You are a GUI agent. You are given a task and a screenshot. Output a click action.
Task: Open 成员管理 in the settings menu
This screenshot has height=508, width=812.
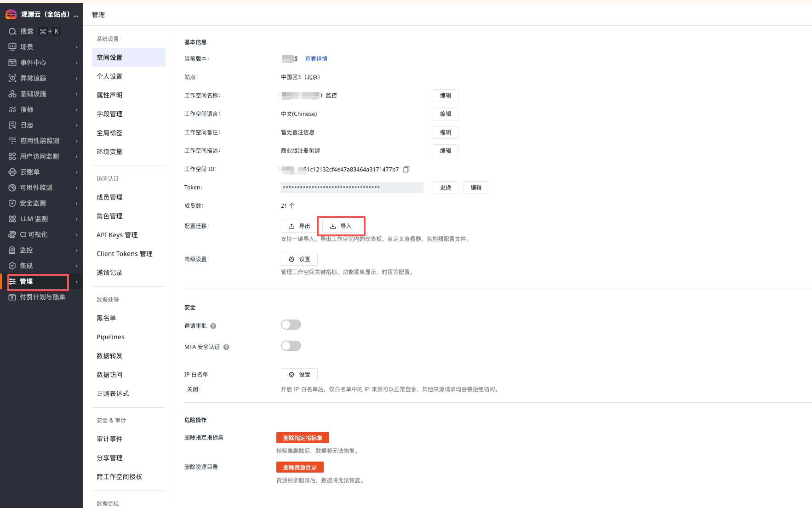pos(109,197)
